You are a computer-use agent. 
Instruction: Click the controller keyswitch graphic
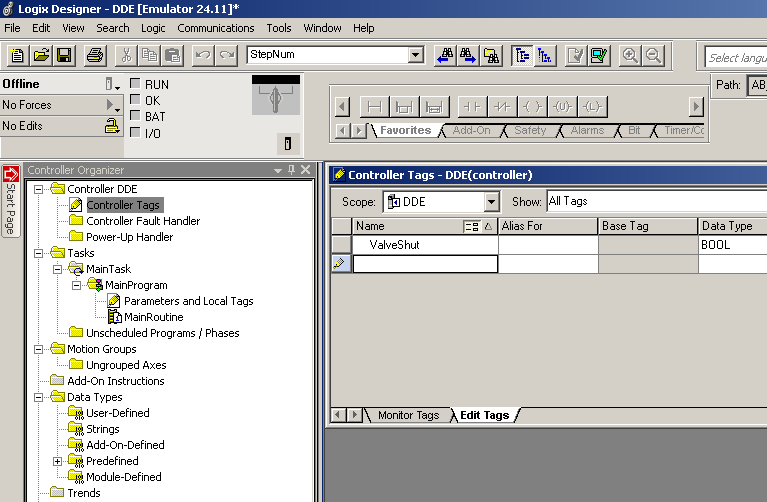tap(276, 95)
